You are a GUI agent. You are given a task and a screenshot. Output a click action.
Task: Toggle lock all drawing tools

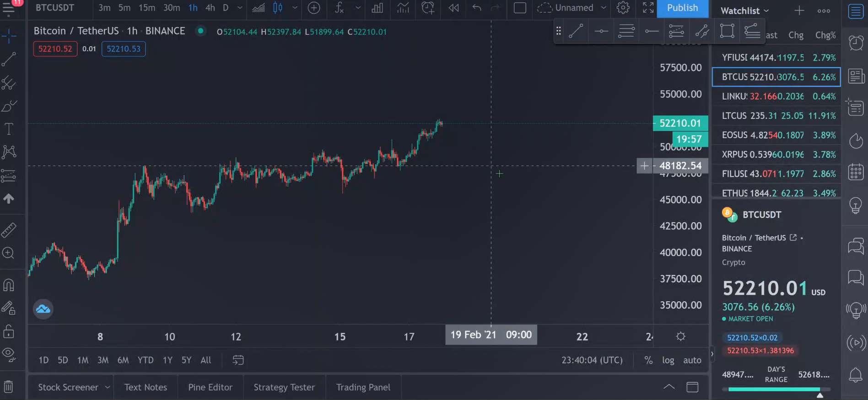coord(9,331)
